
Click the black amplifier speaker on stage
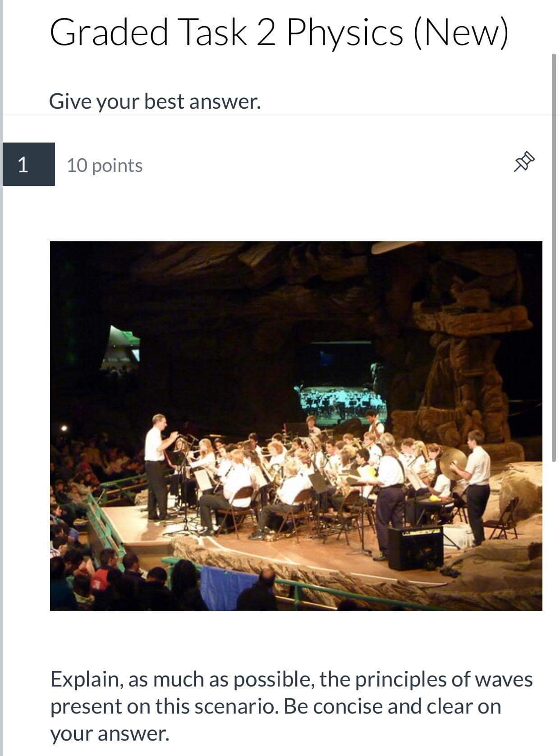[x=416, y=547]
